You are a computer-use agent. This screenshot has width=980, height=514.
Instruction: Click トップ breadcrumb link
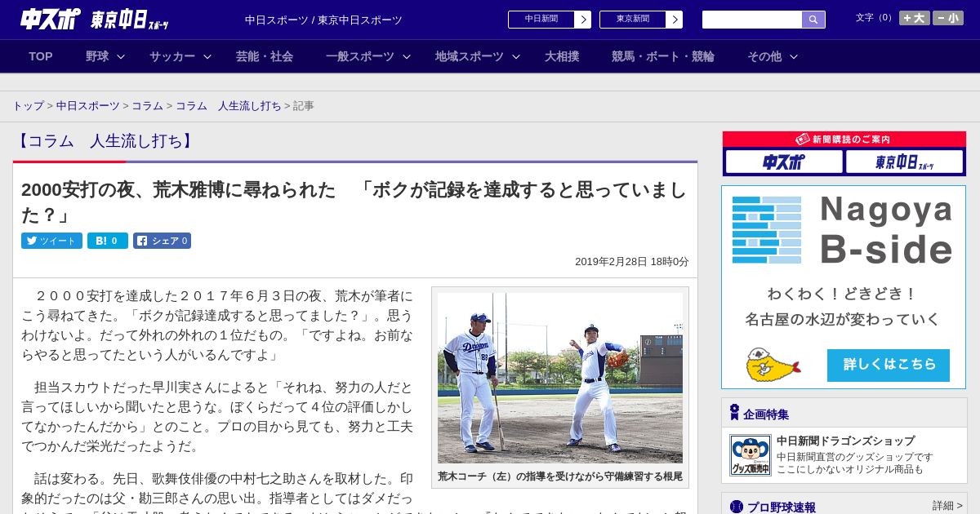29,106
